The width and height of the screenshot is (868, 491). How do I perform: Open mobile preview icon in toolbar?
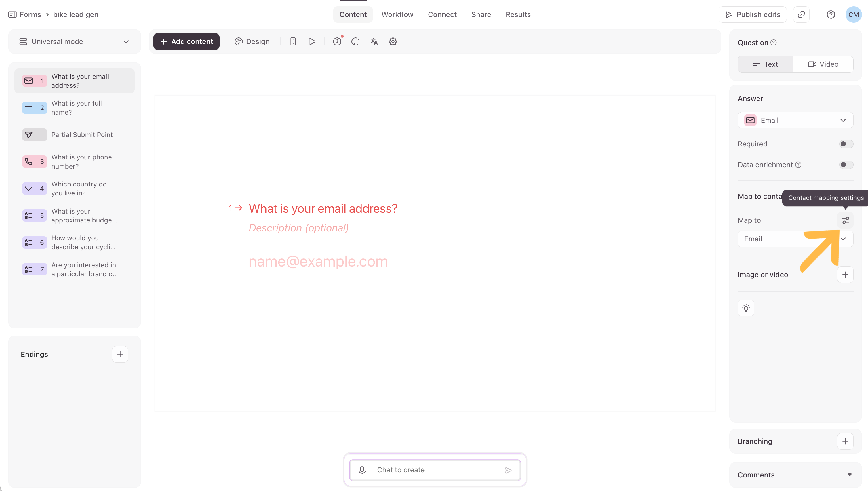[293, 41]
